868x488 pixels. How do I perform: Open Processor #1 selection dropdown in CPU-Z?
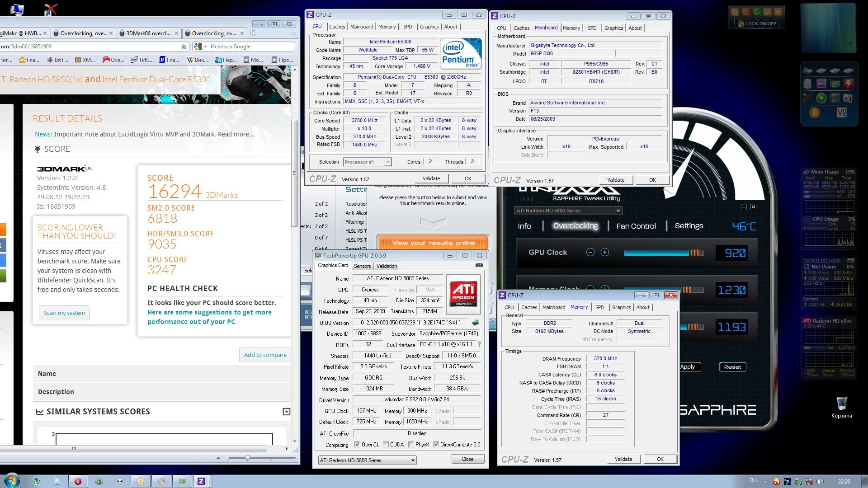pyautogui.click(x=367, y=162)
